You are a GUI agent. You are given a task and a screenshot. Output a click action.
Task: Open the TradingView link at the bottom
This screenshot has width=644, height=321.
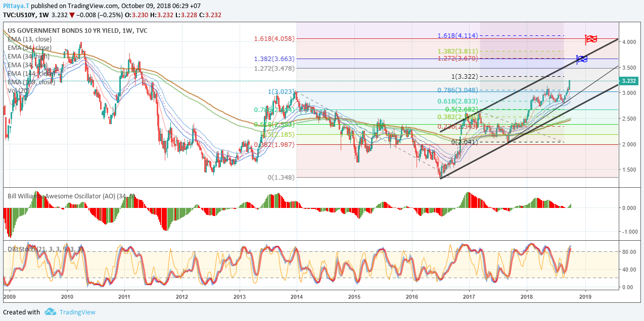click(77, 312)
